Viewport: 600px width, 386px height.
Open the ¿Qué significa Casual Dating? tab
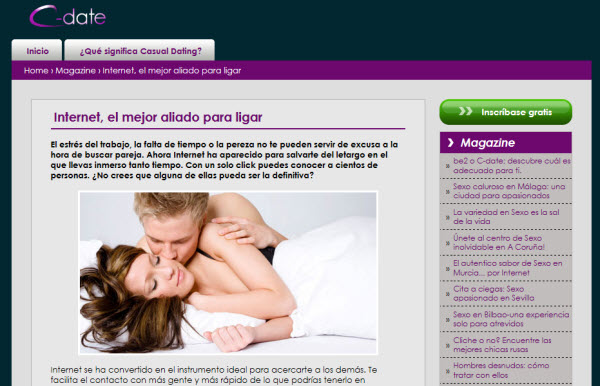tap(140, 50)
